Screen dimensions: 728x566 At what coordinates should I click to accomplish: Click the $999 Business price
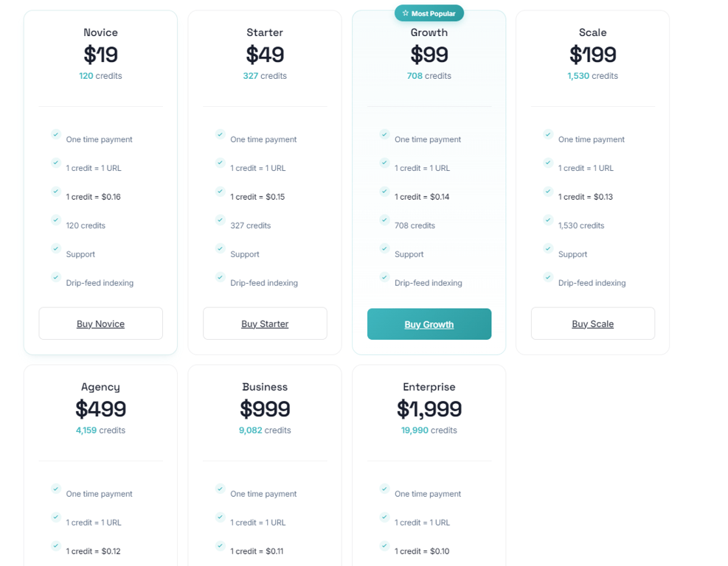265,409
